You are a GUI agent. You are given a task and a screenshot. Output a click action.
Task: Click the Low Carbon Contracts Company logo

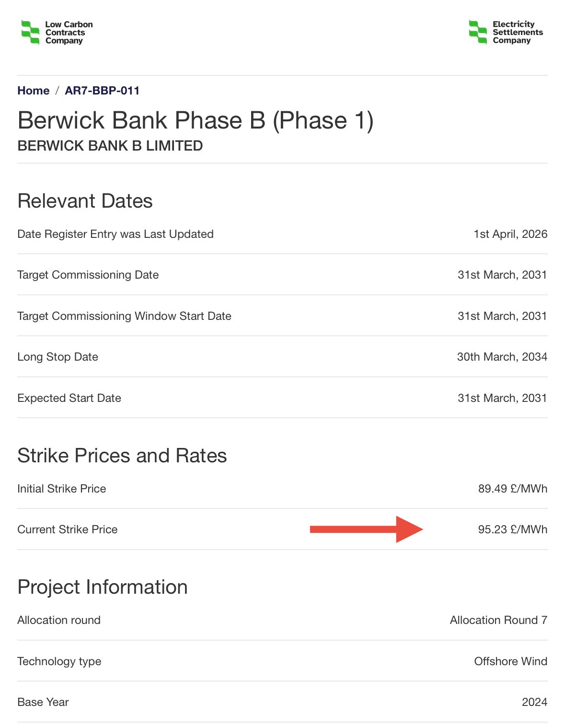tap(57, 33)
